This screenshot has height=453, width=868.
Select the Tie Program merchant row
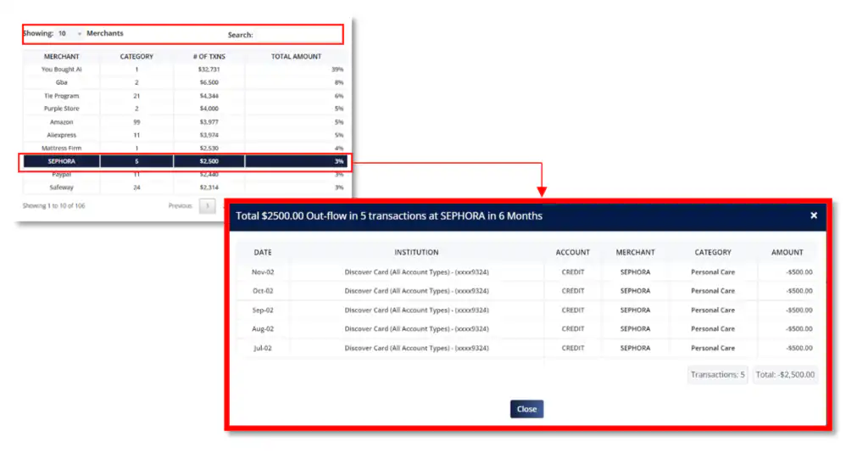[184, 96]
